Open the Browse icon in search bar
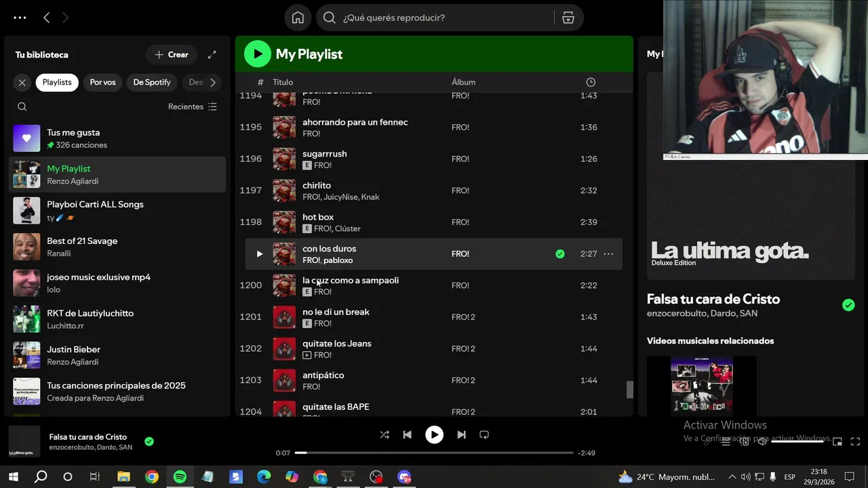868x488 pixels. point(568,18)
